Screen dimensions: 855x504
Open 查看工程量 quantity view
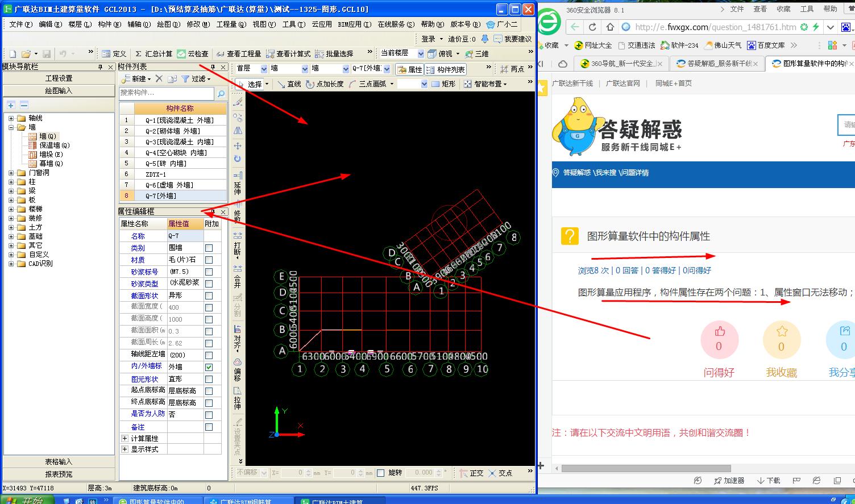[238, 53]
